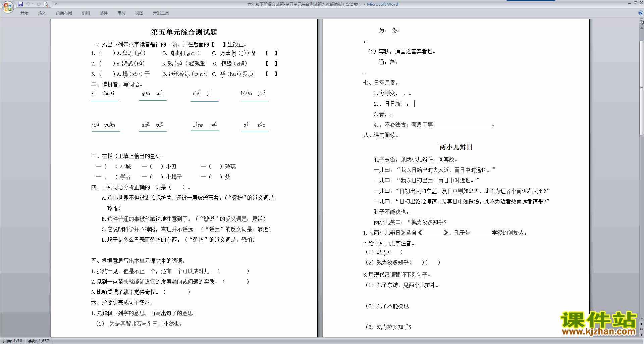
Task: Open the 审阅 ribbon tab
Action: pyautogui.click(x=121, y=13)
